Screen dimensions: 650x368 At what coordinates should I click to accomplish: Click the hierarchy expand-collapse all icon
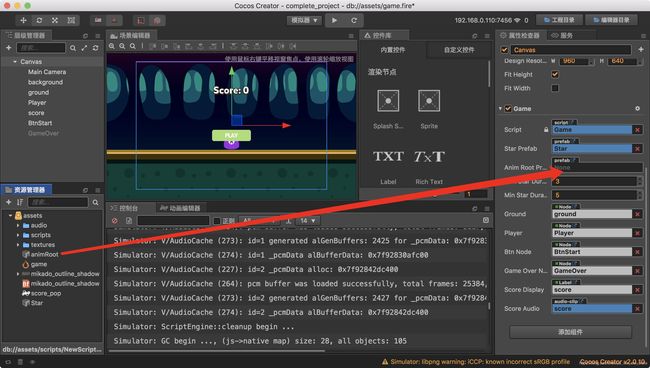coord(84,48)
